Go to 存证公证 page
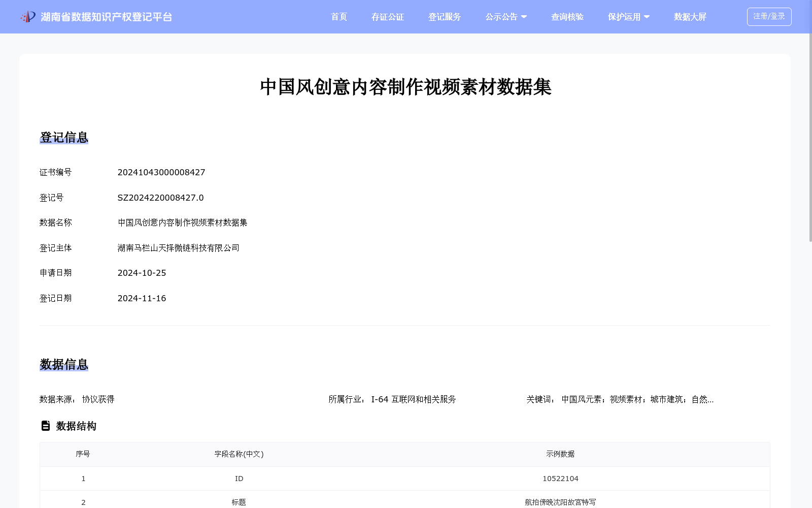The image size is (812, 508). [388, 17]
